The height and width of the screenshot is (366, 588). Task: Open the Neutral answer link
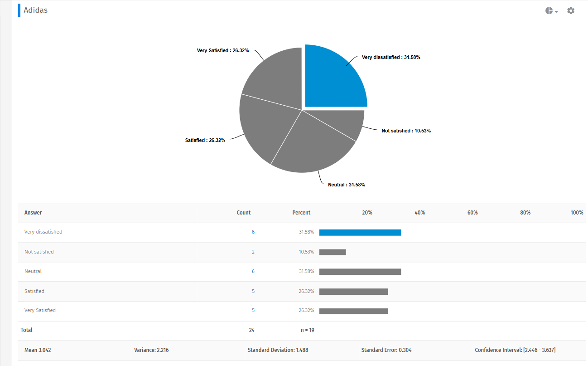point(33,271)
